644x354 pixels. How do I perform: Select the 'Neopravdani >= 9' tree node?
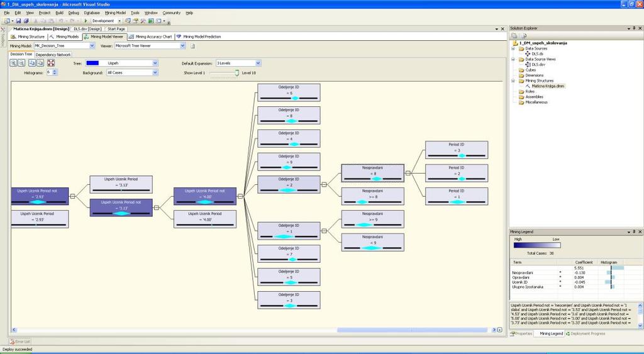[372, 219]
